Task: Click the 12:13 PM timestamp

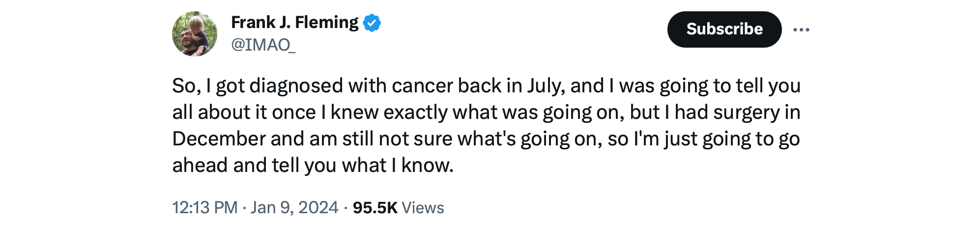Action: pyautogui.click(x=204, y=208)
